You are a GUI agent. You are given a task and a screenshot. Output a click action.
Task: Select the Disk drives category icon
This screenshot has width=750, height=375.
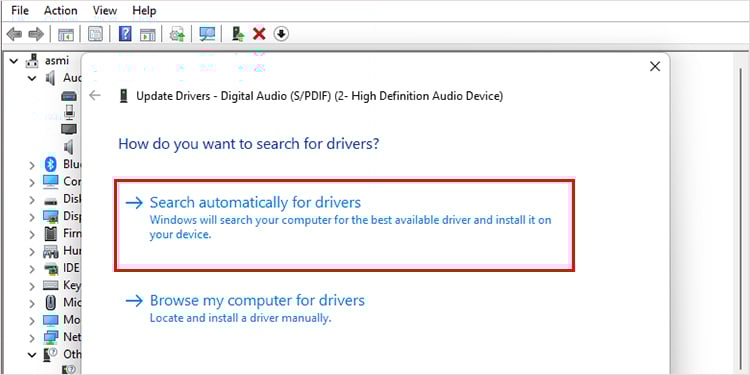51,201
